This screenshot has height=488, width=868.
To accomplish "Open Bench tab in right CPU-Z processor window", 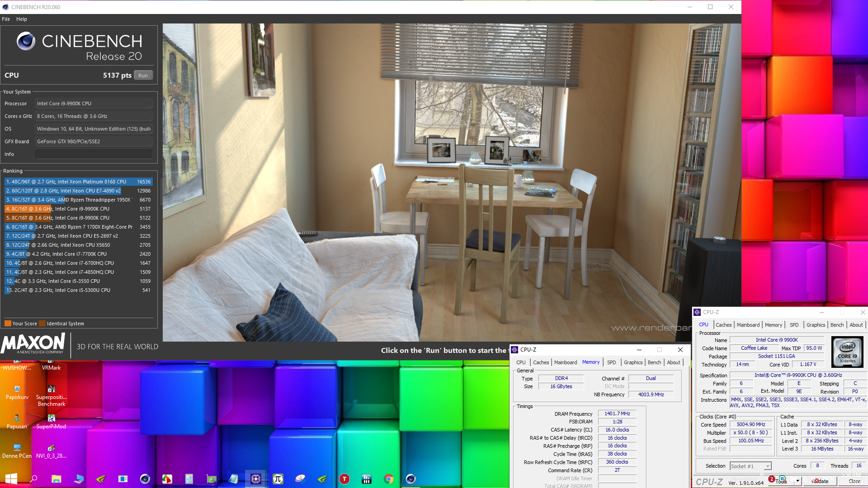I will 837,325.
